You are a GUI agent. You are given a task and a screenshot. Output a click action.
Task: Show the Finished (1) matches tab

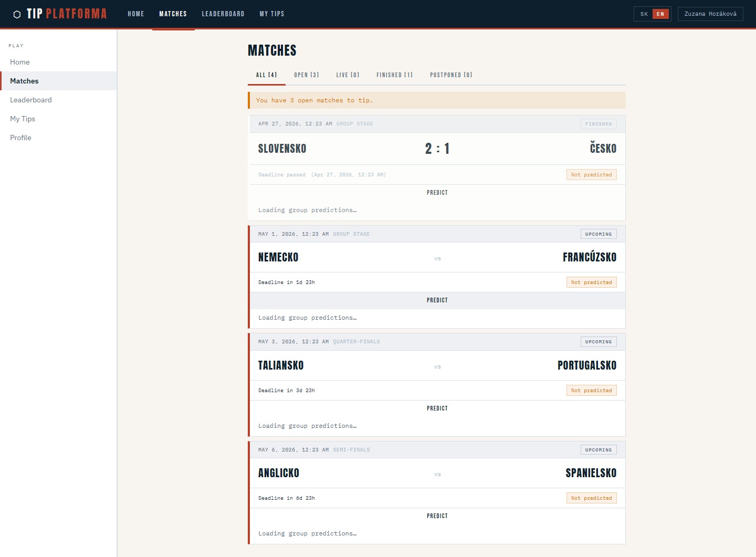(394, 75)
